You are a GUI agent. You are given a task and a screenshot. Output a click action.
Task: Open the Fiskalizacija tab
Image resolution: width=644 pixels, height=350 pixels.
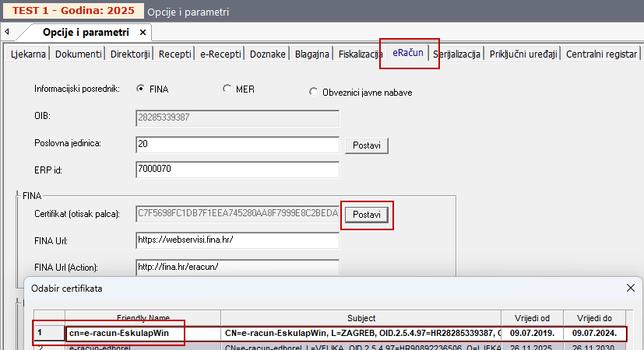coord(360,54)
